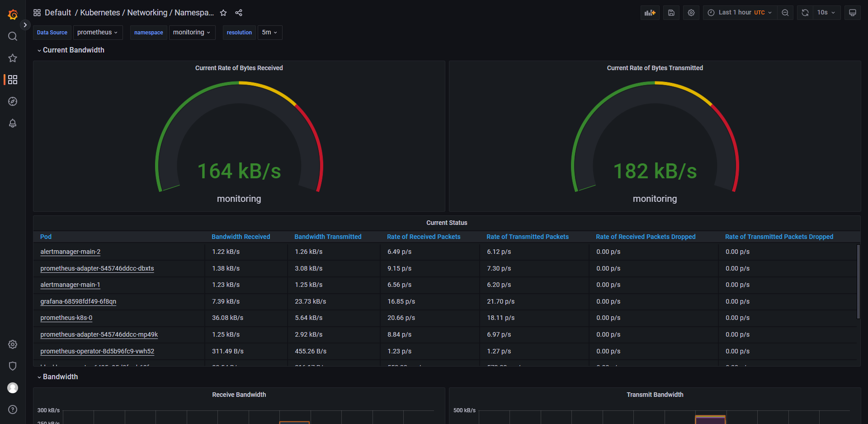The height and width of the screenshot is (424, 868).
Task: Toggle the kiosk view mode icon
Action: 852,13
